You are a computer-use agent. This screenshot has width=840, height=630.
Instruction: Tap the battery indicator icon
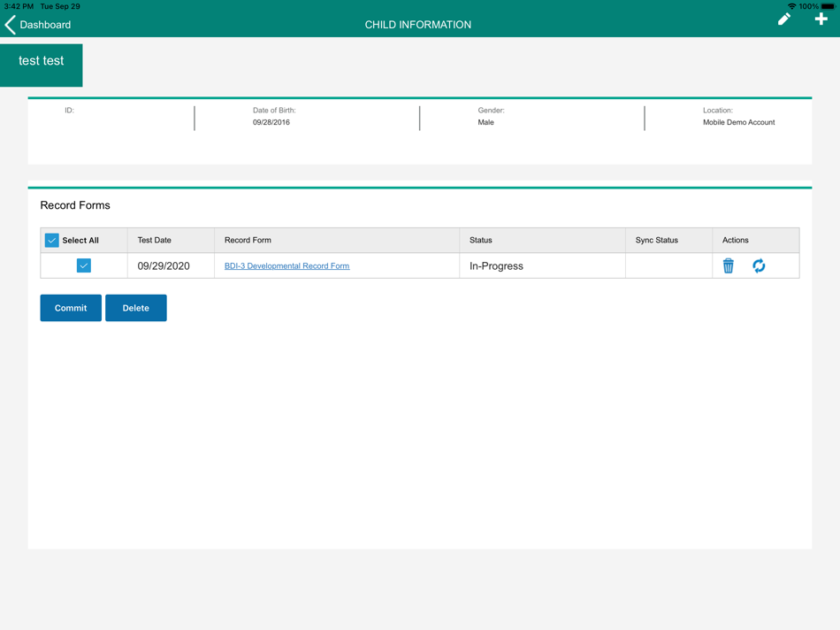pos(828,6)
